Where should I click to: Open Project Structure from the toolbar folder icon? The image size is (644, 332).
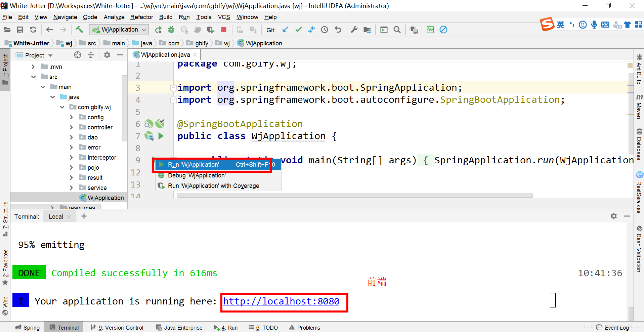click(x=367, y=30)
